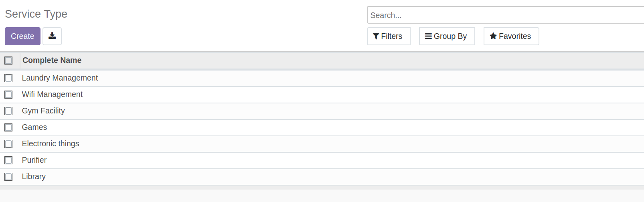This screenshot has height=202, width=644.
Task: Sort by the Complete Name column header
Action: coord(52,60)
